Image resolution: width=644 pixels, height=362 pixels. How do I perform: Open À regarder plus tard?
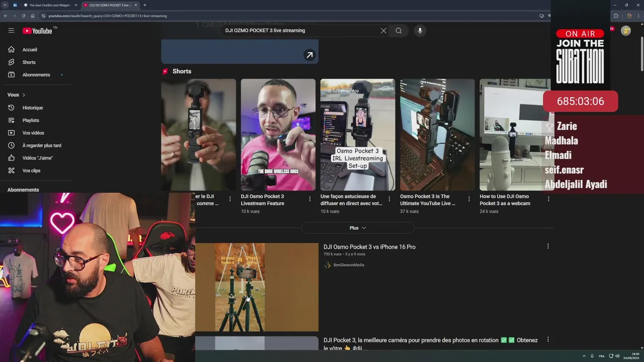pyautogui.click(x=42, y=145)
